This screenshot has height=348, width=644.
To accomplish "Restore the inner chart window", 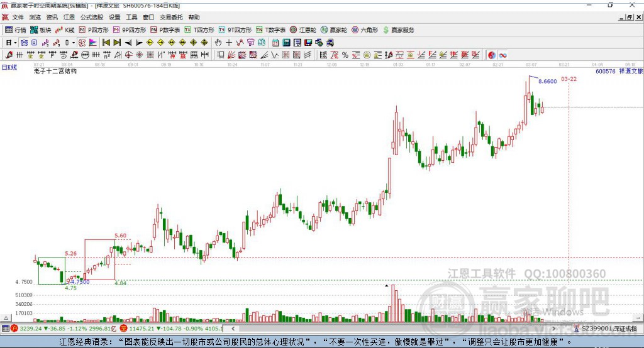I will [630, 17].
